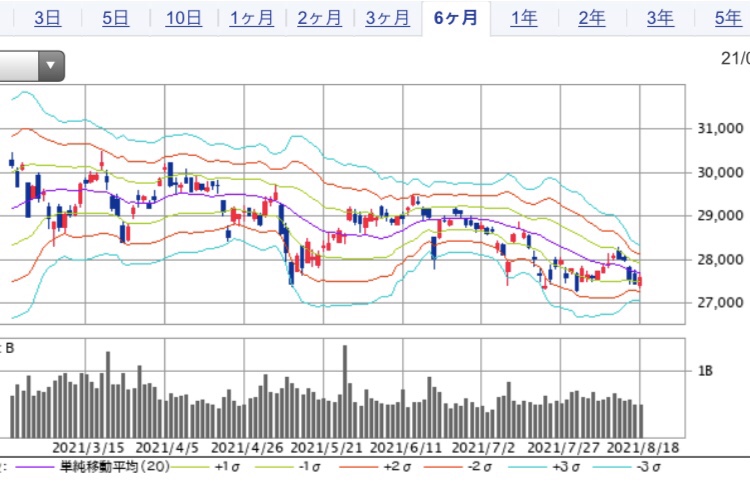Open the dropdown arrow above the chart
Viewport: 750px width, 488px height.
(x=51, y=66)
